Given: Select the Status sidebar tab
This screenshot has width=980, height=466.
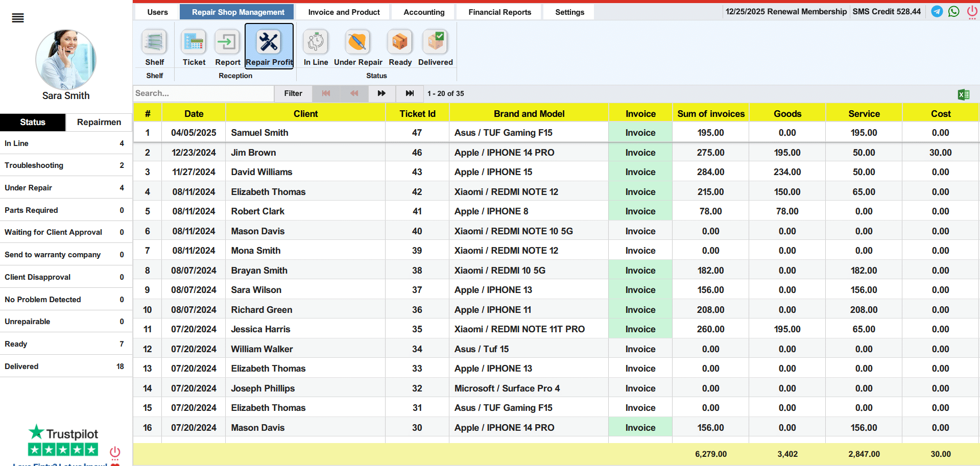Looking at the screenshot, I should (x=33, y=122).
